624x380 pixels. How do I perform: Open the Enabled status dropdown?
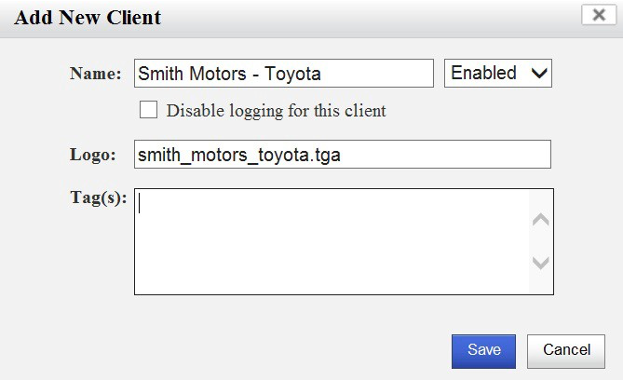(498, 73)
